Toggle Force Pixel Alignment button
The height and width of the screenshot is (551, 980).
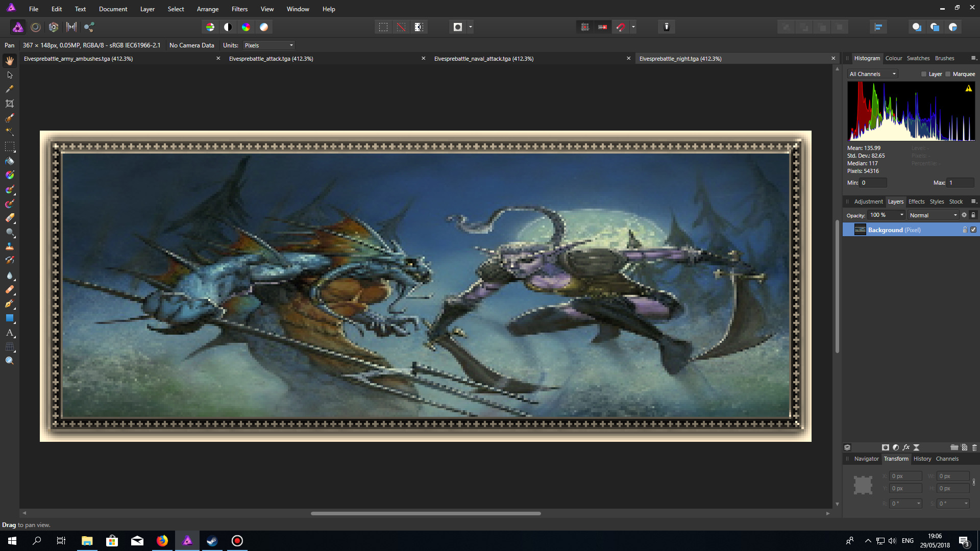[603, 27]
